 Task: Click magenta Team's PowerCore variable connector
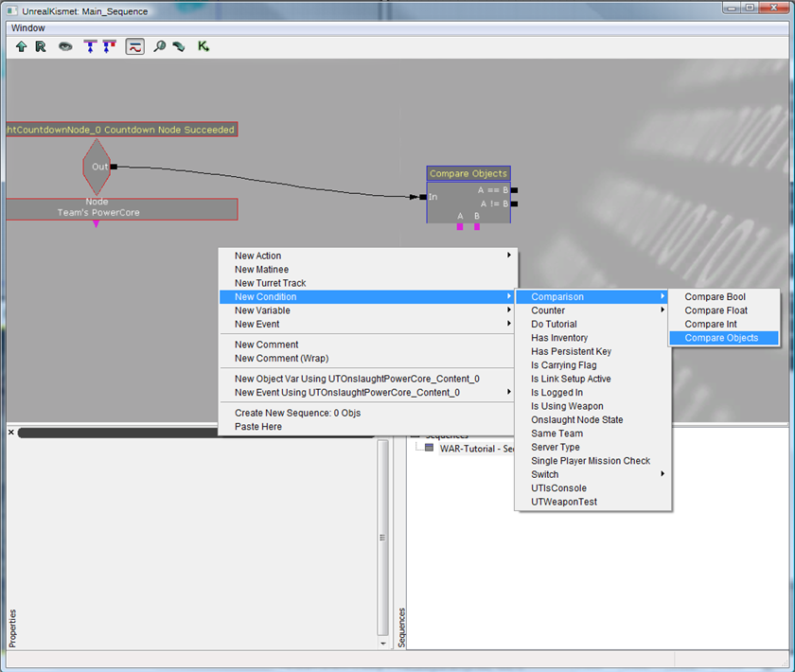click(96, 224)
